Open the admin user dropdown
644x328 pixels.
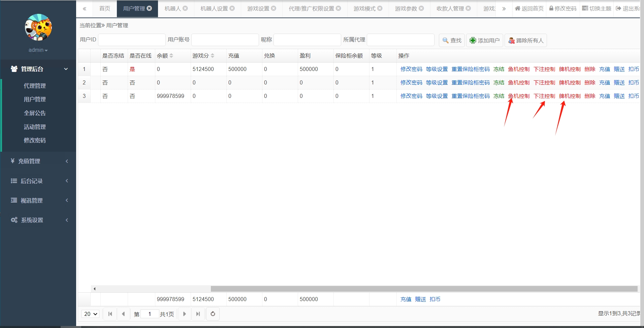[38, 50]
